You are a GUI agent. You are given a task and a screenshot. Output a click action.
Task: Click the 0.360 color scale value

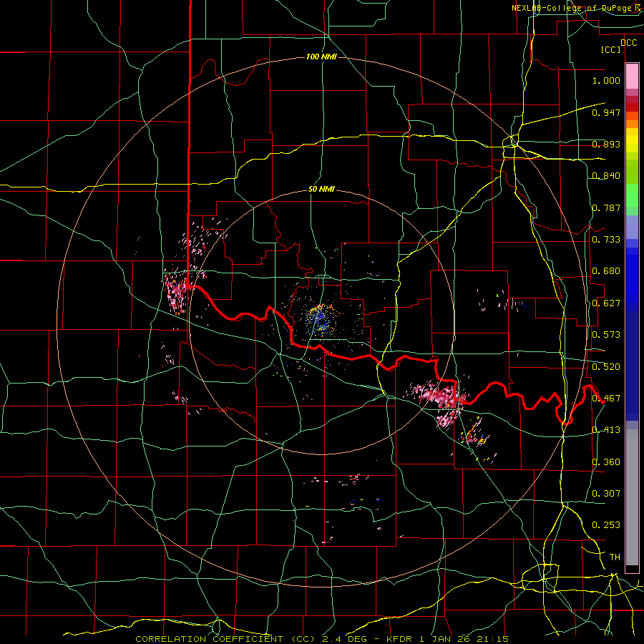[606, 462]
